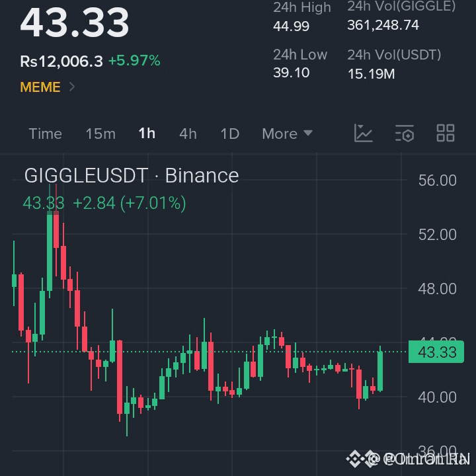Image resolution: width=476 pixels, height=476 pixels.
Task: Select the 4h timeframe tab
Action: (188, 134)
